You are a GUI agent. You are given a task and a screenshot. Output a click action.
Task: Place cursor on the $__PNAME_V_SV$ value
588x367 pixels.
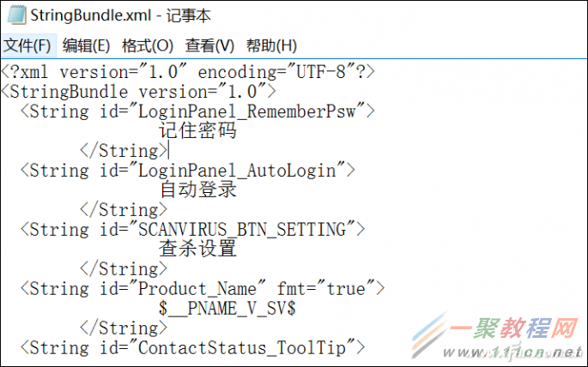[227, 309]
